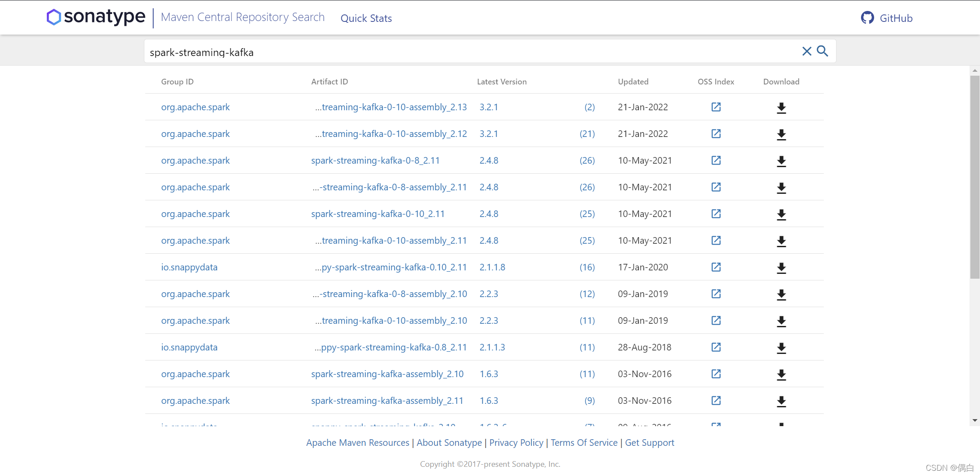Clear the search box with X icon
Viewport: 980px width, 476px height.
pyautogui.click(x=807, y=51)
